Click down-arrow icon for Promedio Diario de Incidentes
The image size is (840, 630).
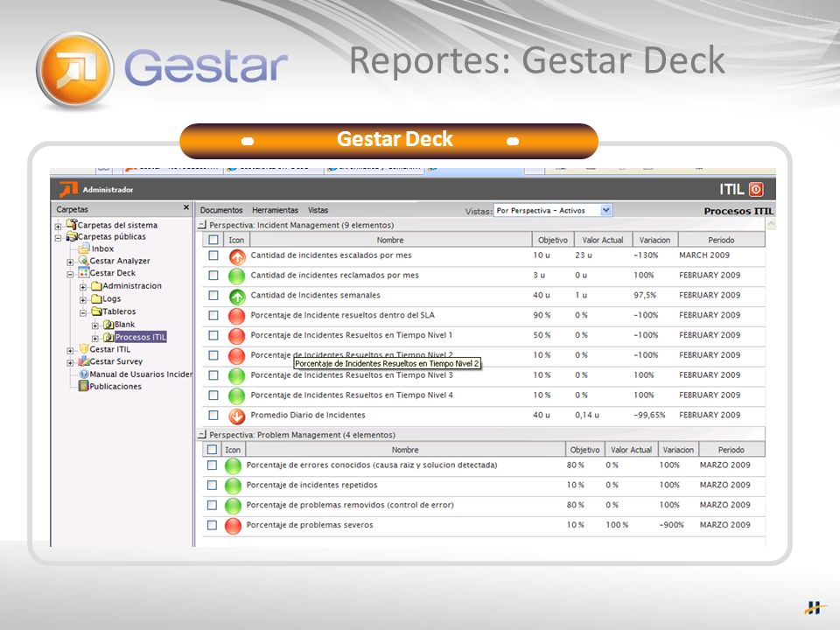coord(237,416)
